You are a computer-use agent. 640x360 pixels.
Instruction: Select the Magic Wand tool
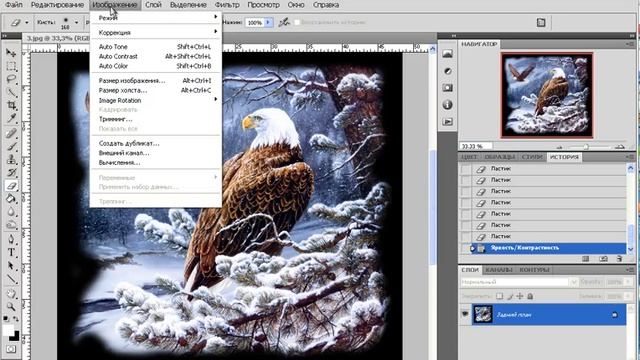[11, 92]
